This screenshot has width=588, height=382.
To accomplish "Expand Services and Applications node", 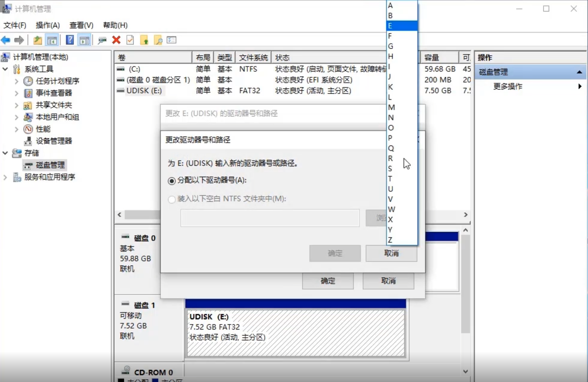I will tap(5, 177).
